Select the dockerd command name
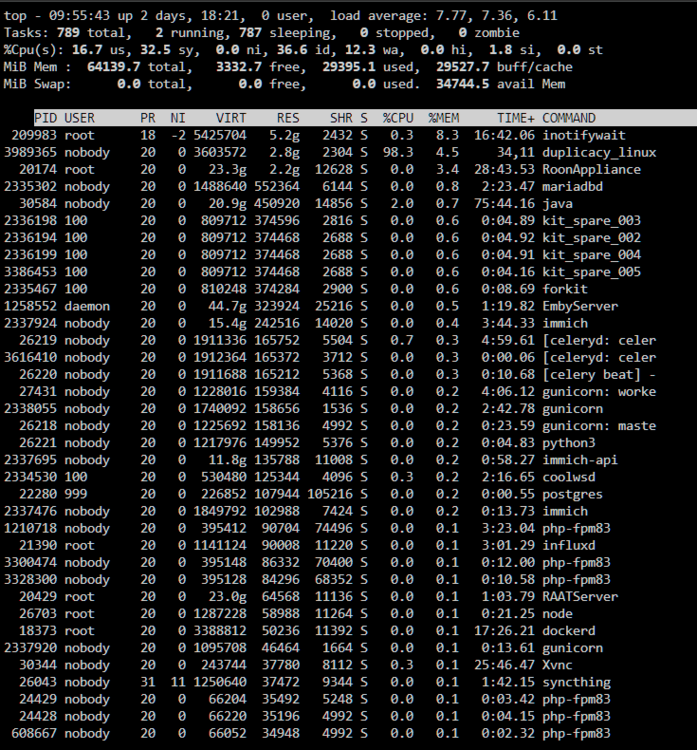697x750 pixels. (x=569, y=631)
